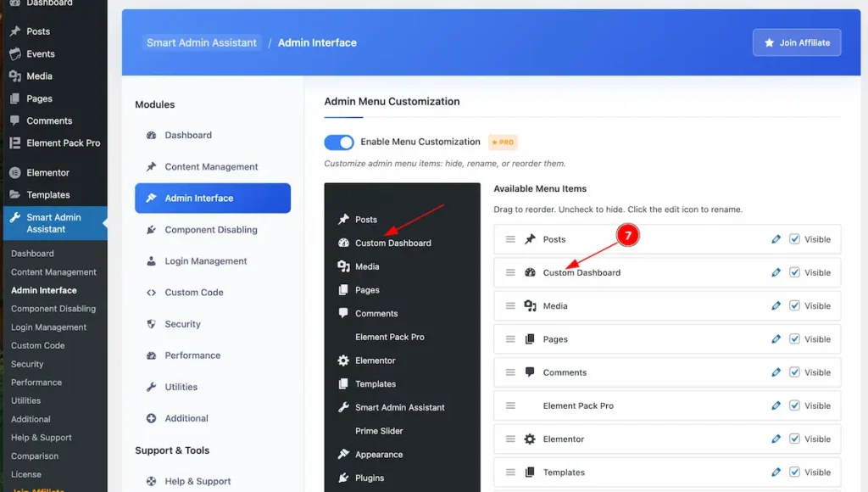Uncheck Visible checkbox for Comments
This screenshot has width=868, height=492.
coord(794,372)
